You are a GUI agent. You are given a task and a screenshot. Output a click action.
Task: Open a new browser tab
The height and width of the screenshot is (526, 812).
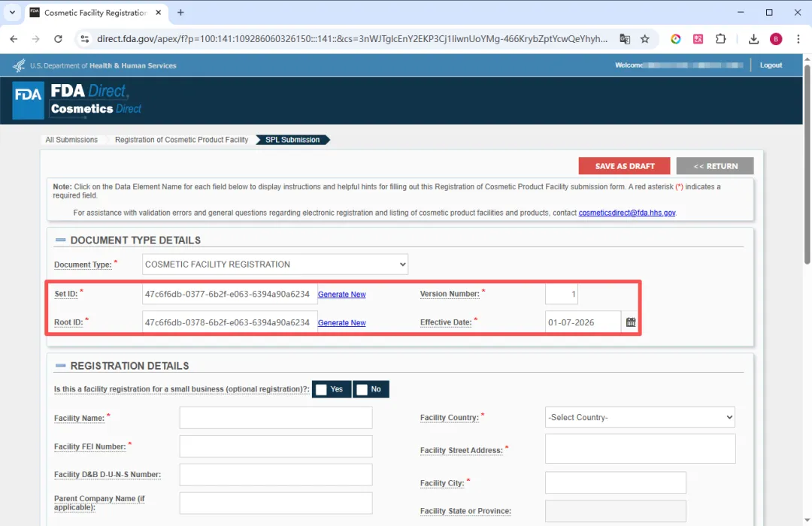coord(180,13)
